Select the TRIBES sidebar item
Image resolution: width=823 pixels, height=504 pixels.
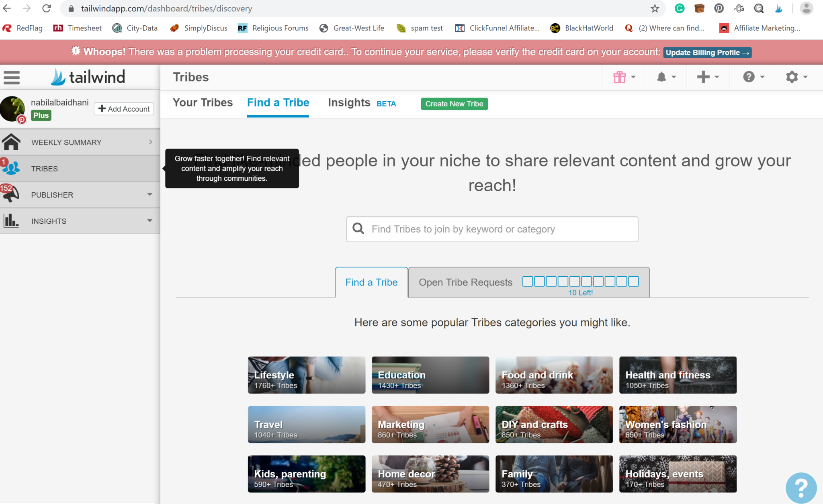[x=80, y=168]
